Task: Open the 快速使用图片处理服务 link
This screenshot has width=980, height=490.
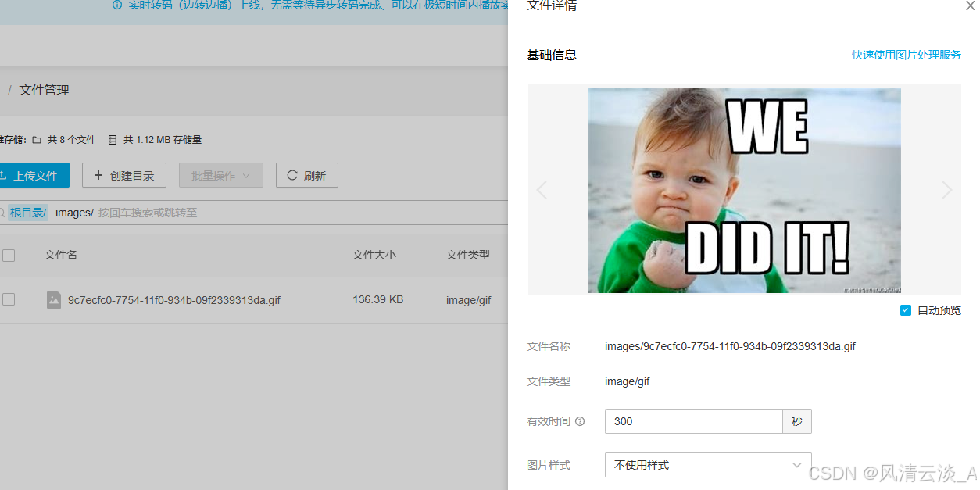Action: [x=907, y=55]
